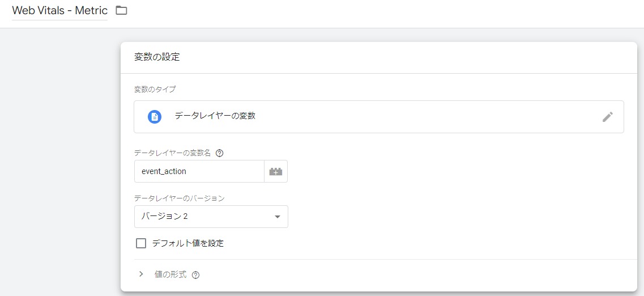
Task: Click the データレイヤーのバージョン label
Action: coord(179,198)
